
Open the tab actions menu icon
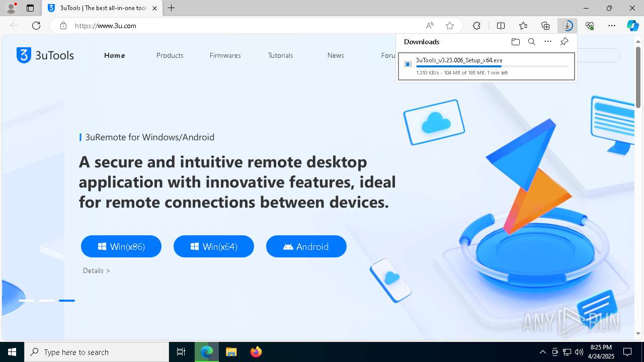tap(30, 8)
